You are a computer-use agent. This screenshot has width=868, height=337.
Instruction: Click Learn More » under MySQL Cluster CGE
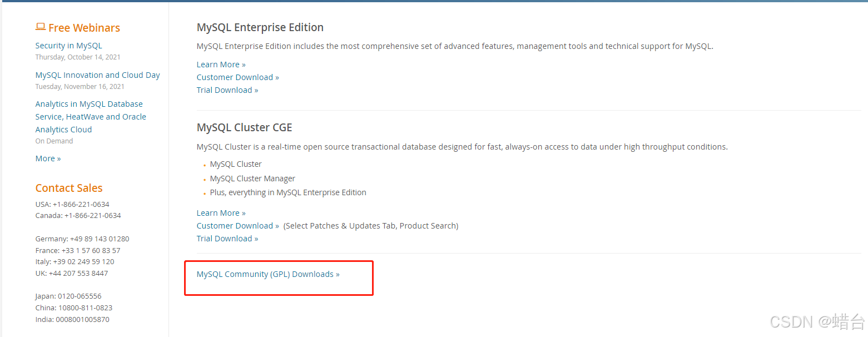point(221,213)
